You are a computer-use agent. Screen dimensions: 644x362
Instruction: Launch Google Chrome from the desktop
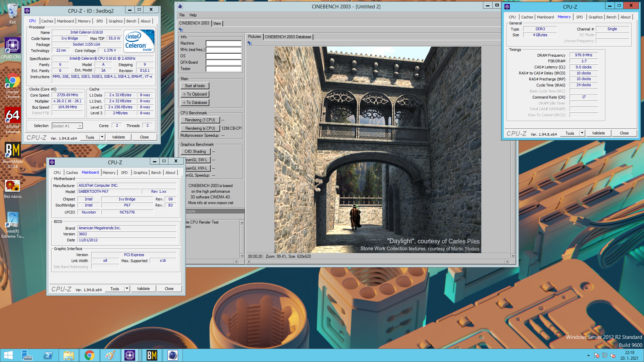pos(12,86)
